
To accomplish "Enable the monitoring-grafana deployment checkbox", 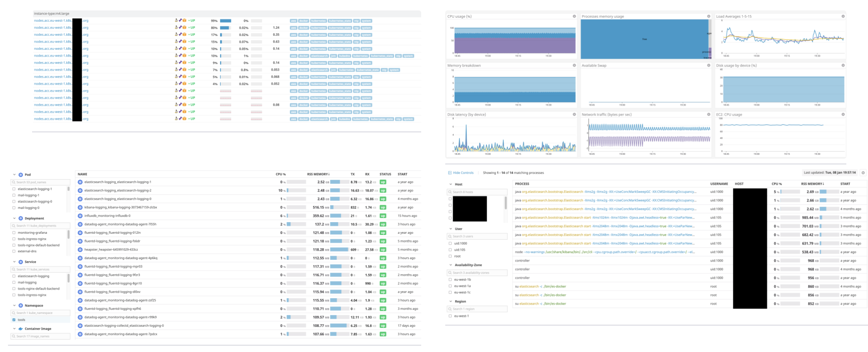I will click(14, 233).
